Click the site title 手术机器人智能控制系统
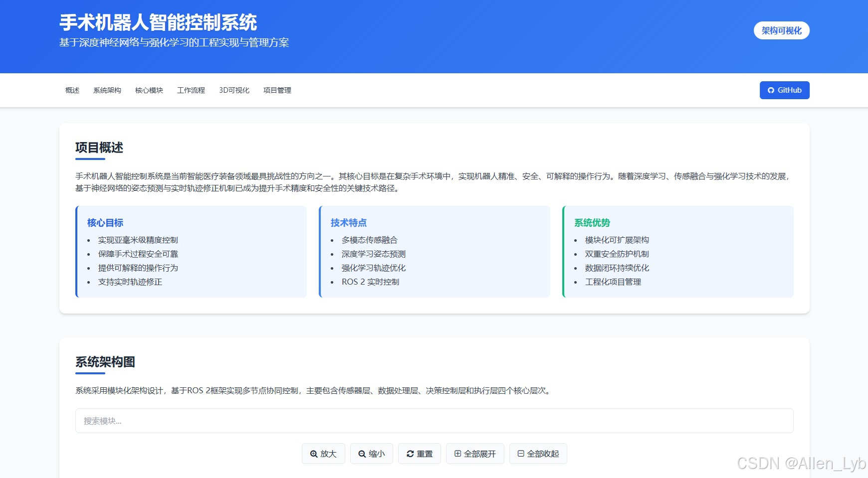Screen dimensions: 868x478 (158, 22)
